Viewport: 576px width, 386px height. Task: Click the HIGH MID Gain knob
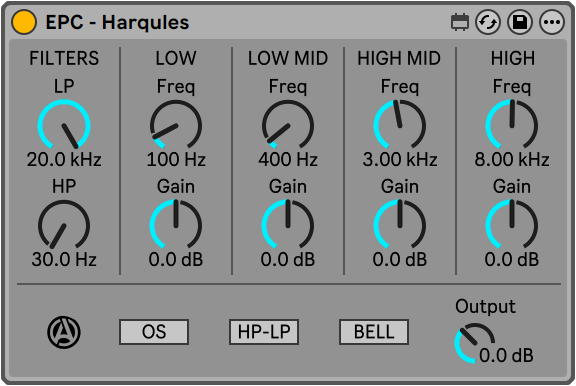coord(400,226)
